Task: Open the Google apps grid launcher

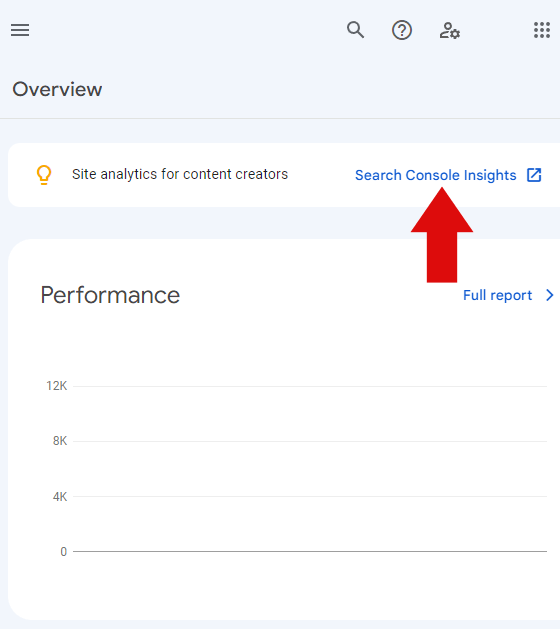Action: tap(542, 30)
